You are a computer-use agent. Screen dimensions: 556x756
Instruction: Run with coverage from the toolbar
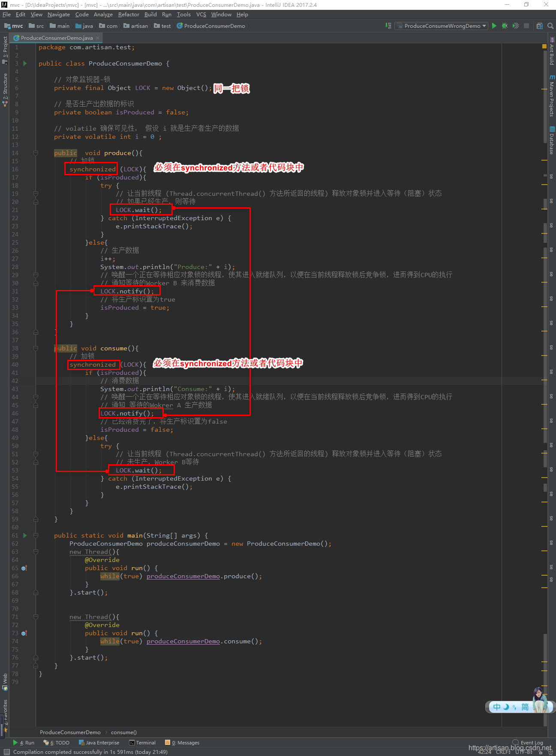point(515,26)
